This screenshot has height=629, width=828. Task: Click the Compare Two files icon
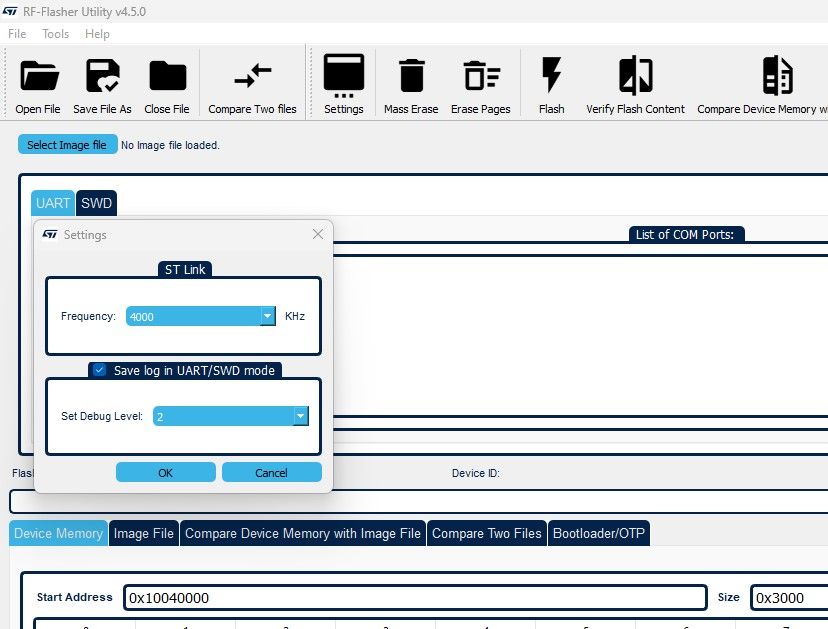252,75
